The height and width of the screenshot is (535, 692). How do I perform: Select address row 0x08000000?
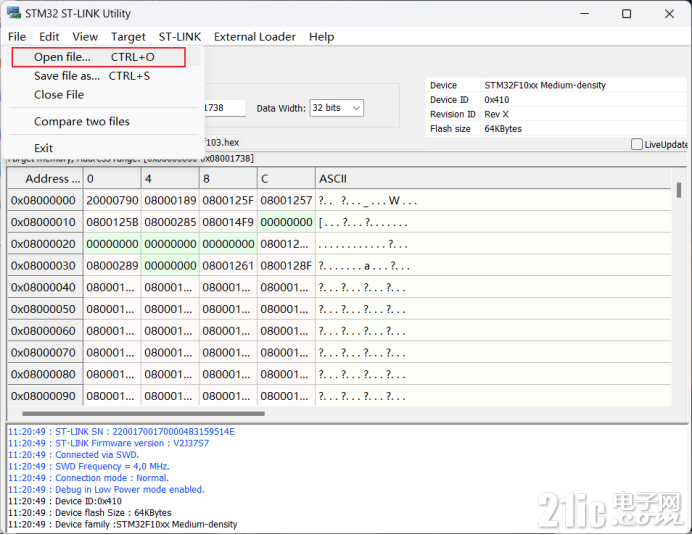(43, 200)
